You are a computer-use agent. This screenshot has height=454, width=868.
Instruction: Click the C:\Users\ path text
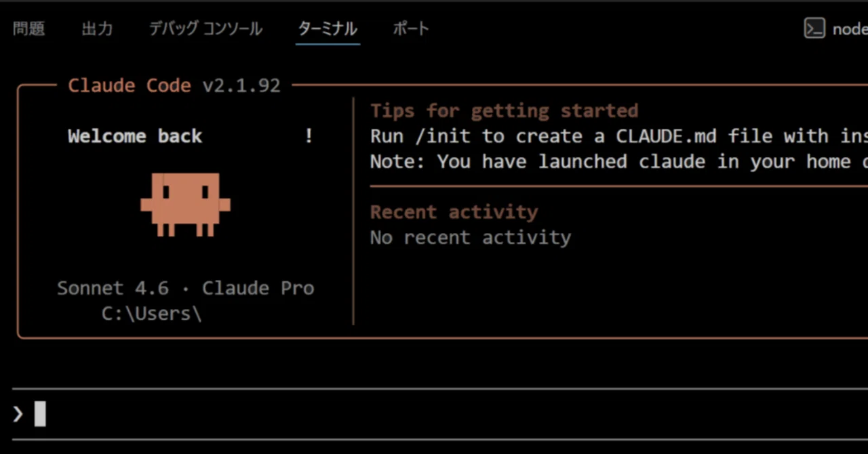pos(152,314)
